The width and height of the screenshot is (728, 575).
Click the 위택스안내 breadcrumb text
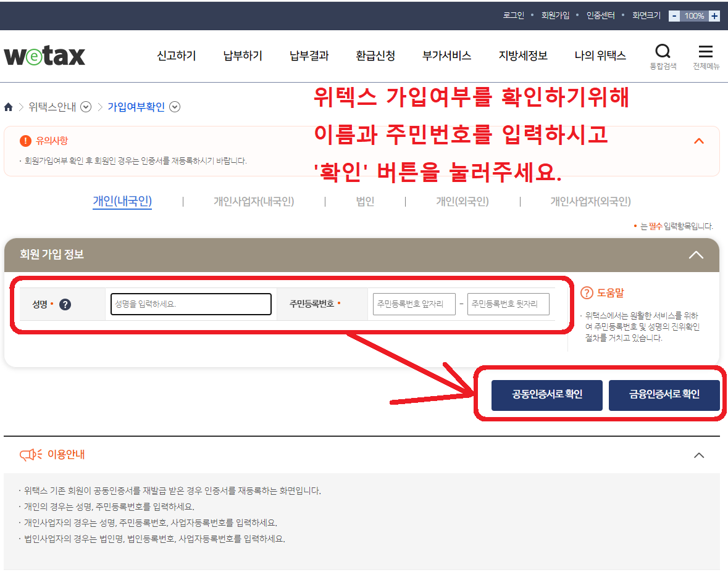click(x=52, y=107)
